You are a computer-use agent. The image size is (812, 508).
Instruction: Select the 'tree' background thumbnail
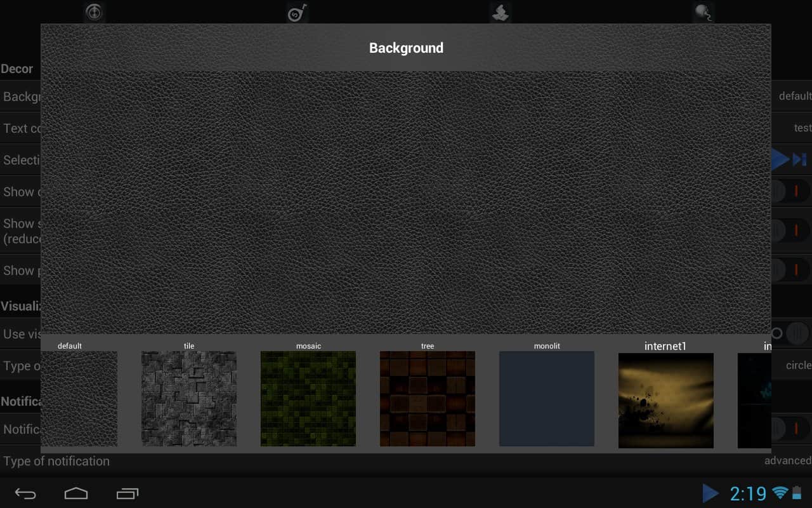coord(428,398)
